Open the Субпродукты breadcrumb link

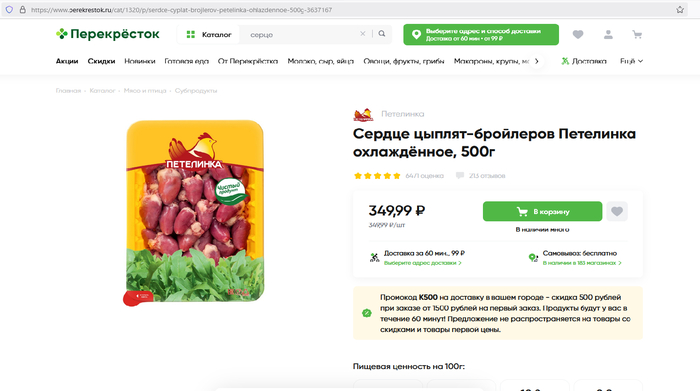point(196,91)
